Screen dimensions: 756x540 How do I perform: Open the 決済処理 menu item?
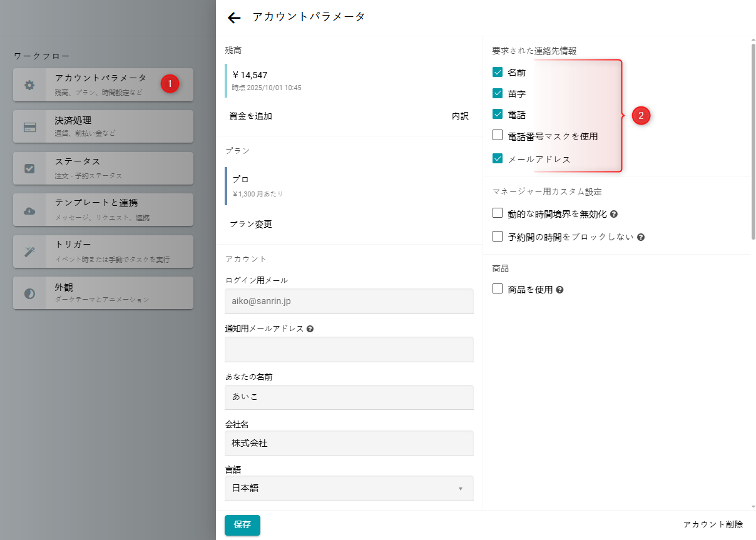coord(103,126)
